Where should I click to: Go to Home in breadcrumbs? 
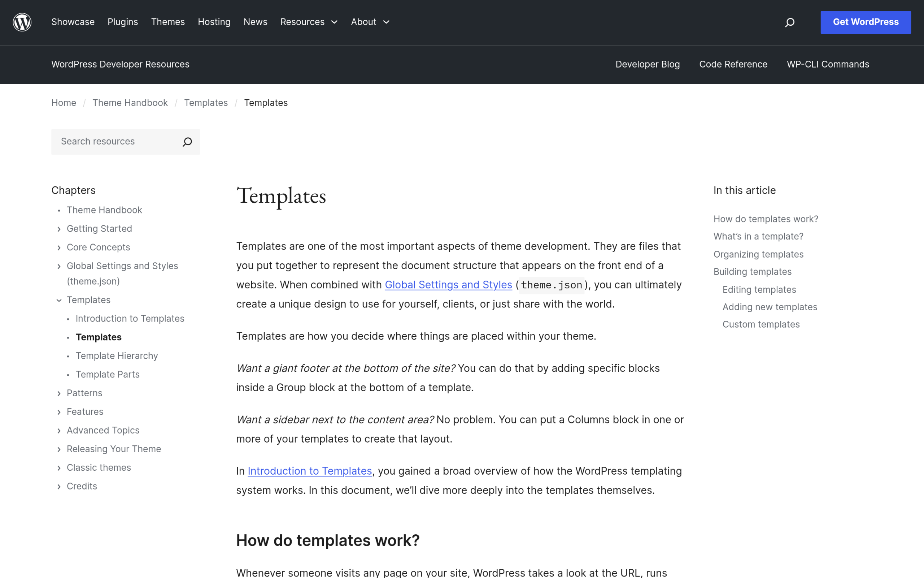pyautogui.click(x=64, y=103)
